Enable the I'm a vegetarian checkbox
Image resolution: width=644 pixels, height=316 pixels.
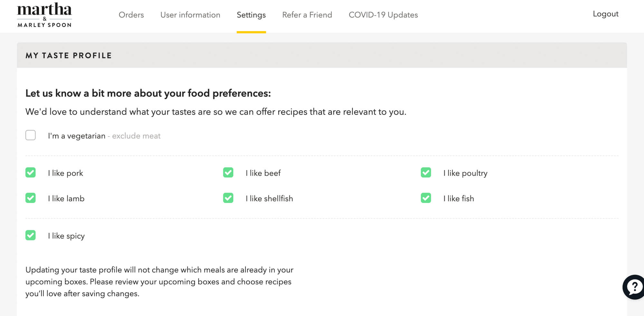coord(30,135)
